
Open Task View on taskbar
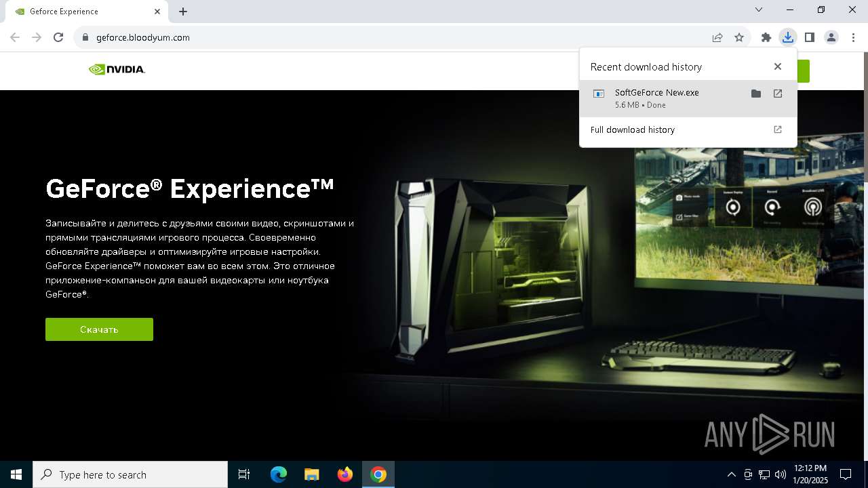coord(244,474)
